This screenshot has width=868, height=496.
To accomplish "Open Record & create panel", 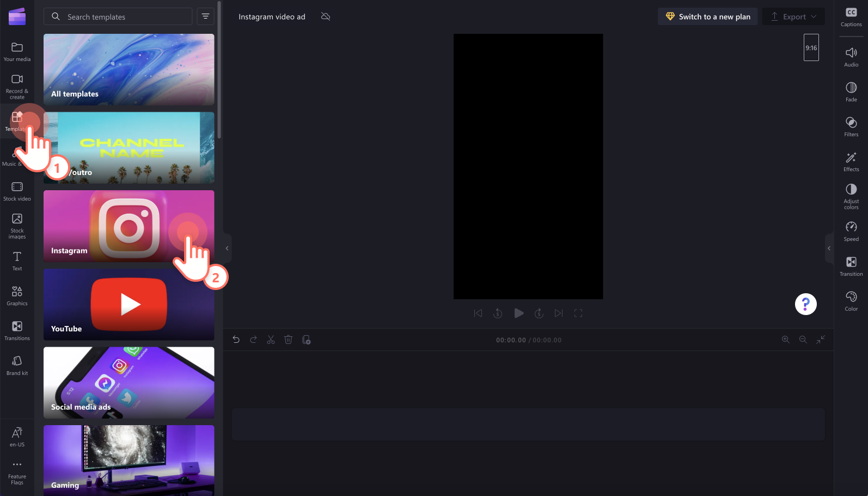I will pyautogui.click(x=17, y=87).
